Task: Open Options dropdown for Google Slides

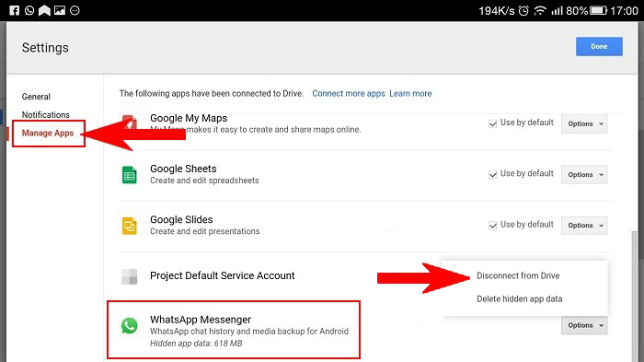Action: click(584, 226)
